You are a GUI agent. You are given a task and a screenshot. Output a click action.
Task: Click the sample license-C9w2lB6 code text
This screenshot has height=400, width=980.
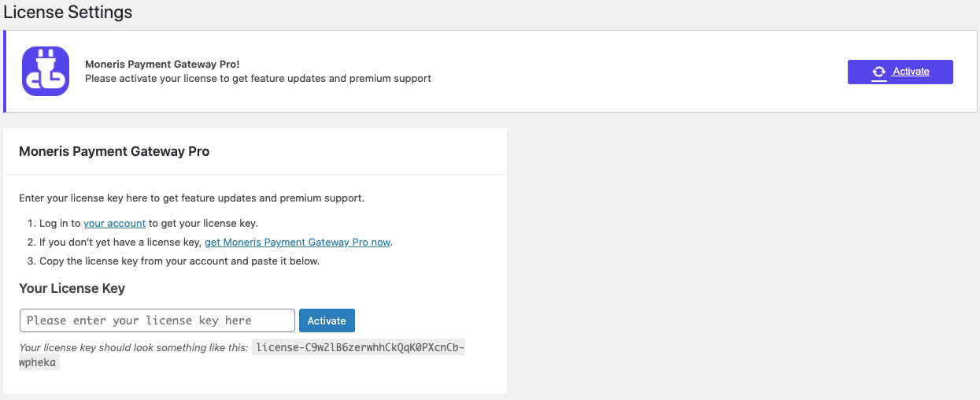(358, 347)
